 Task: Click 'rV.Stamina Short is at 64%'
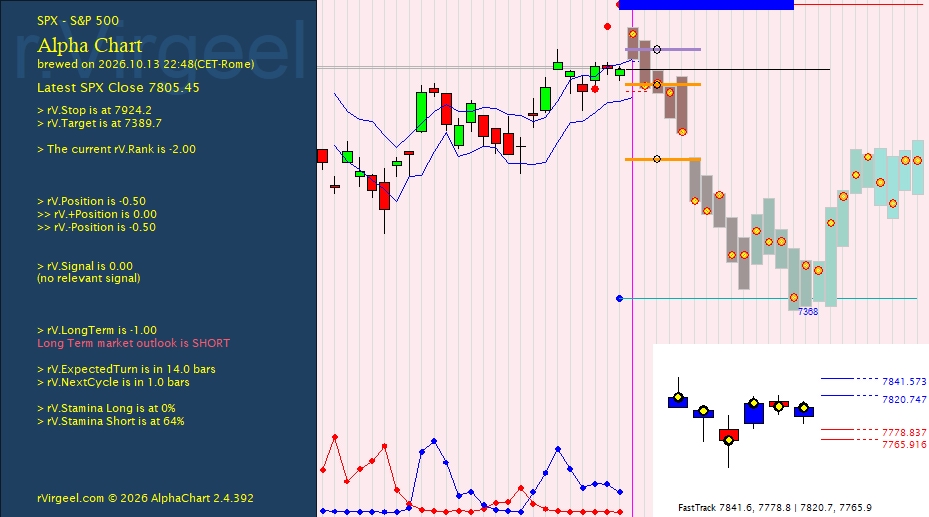point(111,422)
